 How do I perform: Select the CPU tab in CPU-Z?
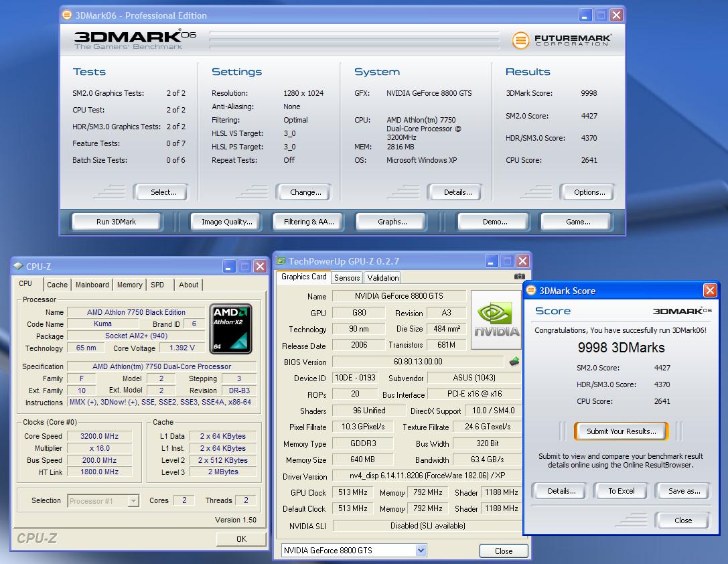coord(25,283)
